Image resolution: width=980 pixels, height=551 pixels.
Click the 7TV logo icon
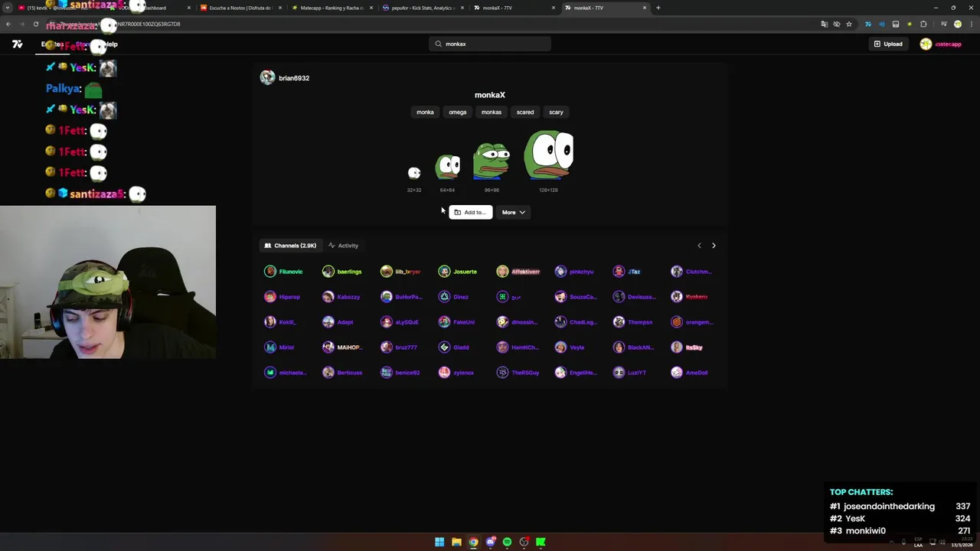(17, 44)
